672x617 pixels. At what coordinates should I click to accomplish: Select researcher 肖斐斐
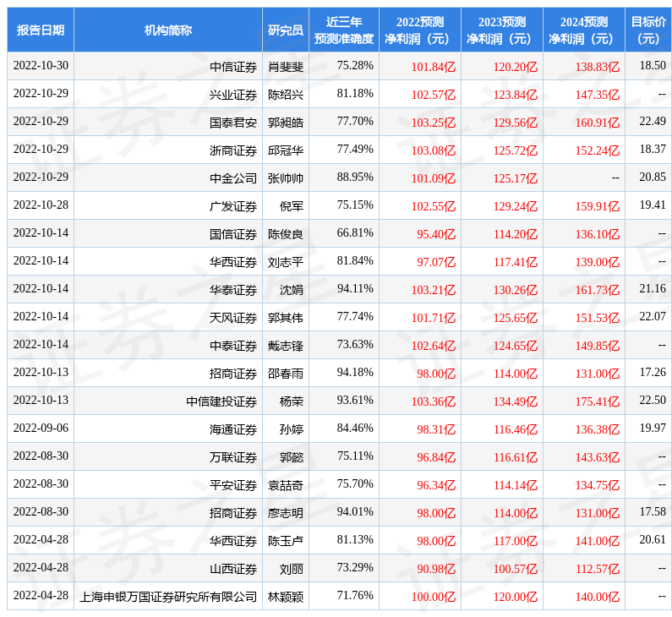coord(286,67)
